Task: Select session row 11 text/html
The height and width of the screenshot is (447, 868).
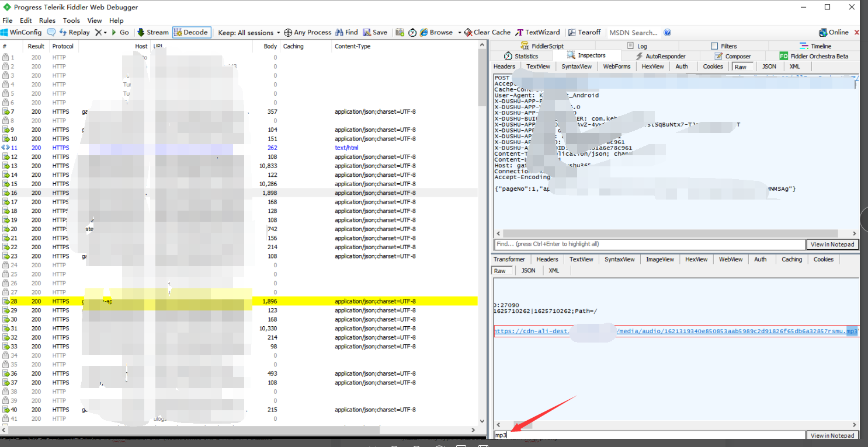Action: [x=239, y=148]
